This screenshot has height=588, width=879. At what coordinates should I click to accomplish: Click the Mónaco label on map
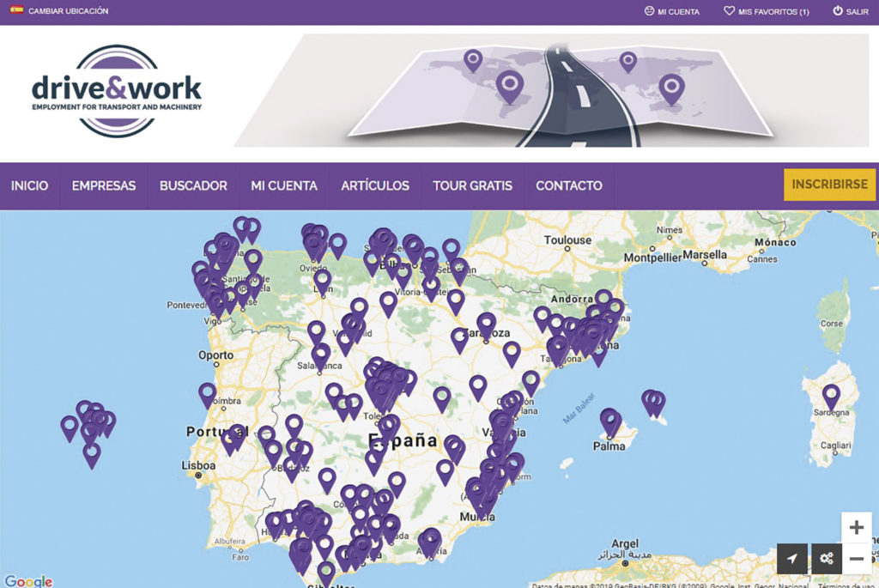point(775,242)
